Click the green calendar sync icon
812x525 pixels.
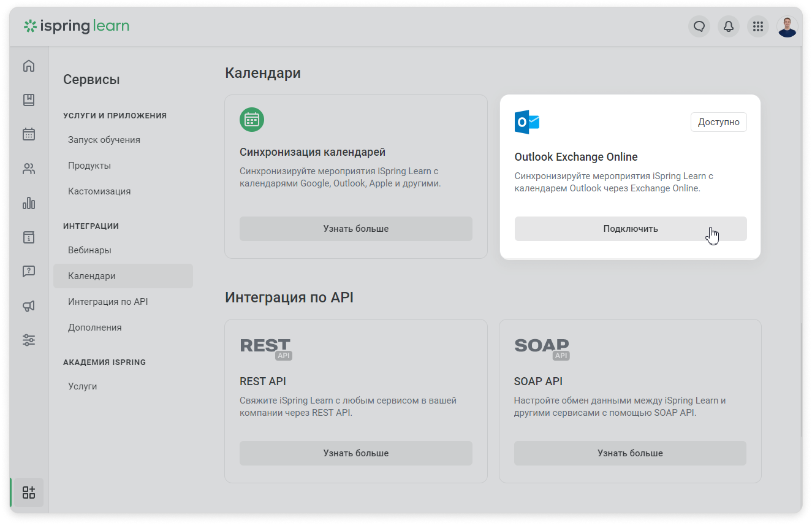click(x=252, y=120)
